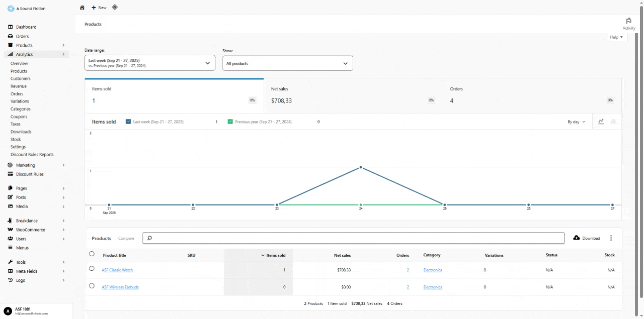Screen dimensions: 644x319
Task: Open the Date range dropdown
Action: 149,63
